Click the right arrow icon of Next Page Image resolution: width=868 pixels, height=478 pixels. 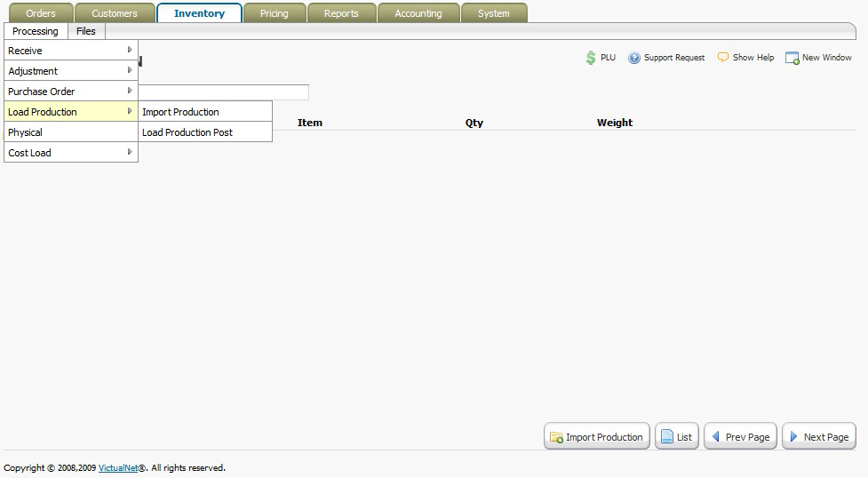pyautogui.click(x=794, y=436)
